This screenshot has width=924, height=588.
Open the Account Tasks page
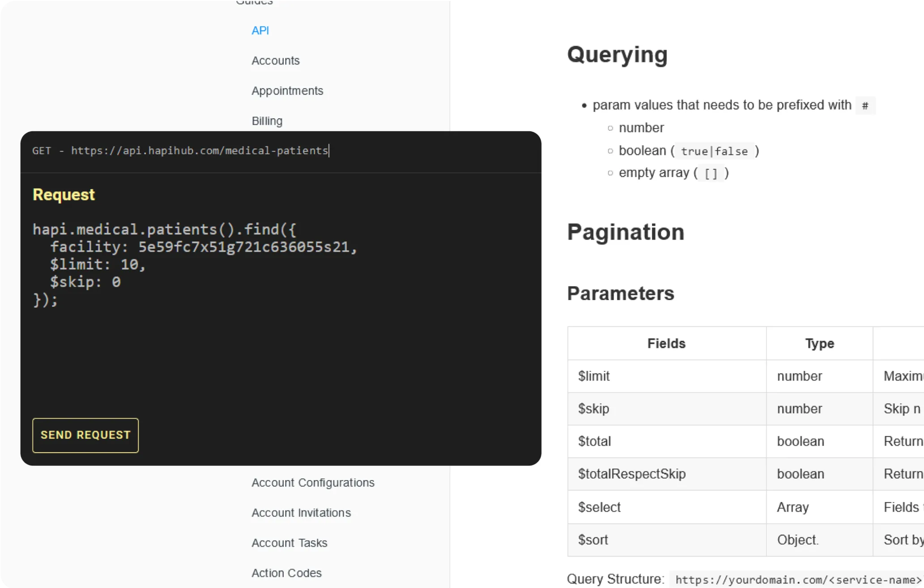click(x=289, y=542)
